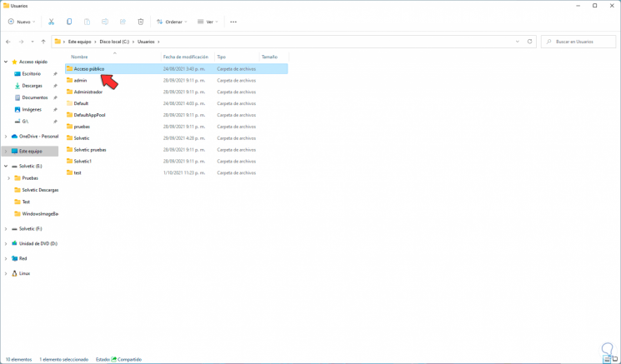Image resolution: width=621 pixels, height=364 pixels.
Task: Select the test folder in file list
Action: pos(177,172)
